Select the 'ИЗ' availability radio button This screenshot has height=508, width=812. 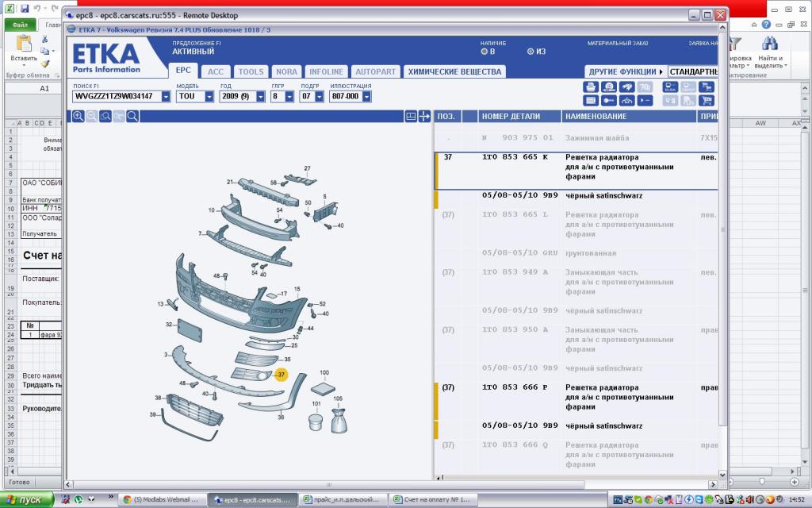coord(530,52)
